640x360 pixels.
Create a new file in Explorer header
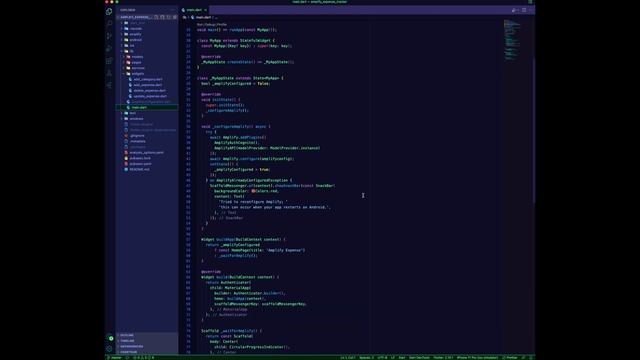tap(156, 17)
